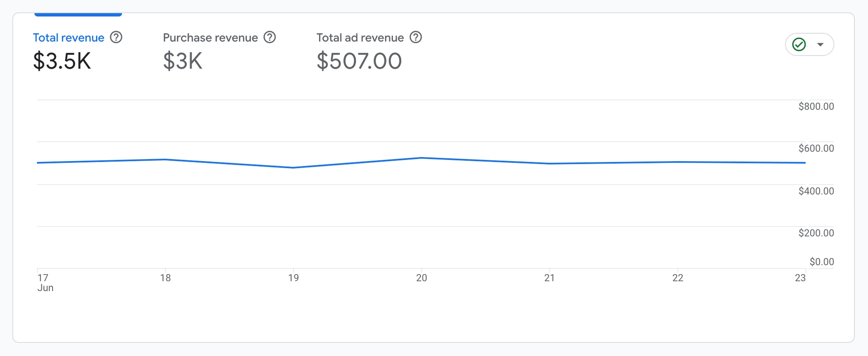Image resolution: width=868 pixels, height=356 pixels.
Task: Open the help icon beside Total ad revenue
Action: pyautogui.click(x=416, y=37)
